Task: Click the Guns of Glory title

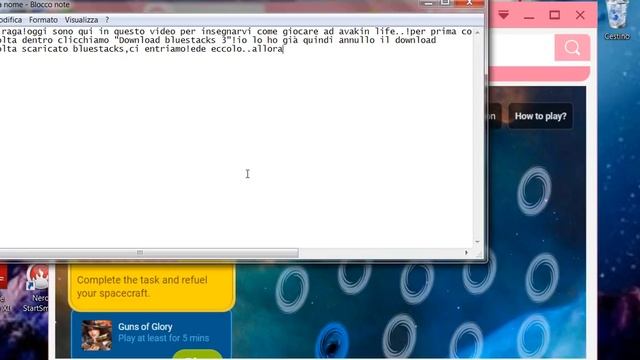Action: (x=145, y=327)
